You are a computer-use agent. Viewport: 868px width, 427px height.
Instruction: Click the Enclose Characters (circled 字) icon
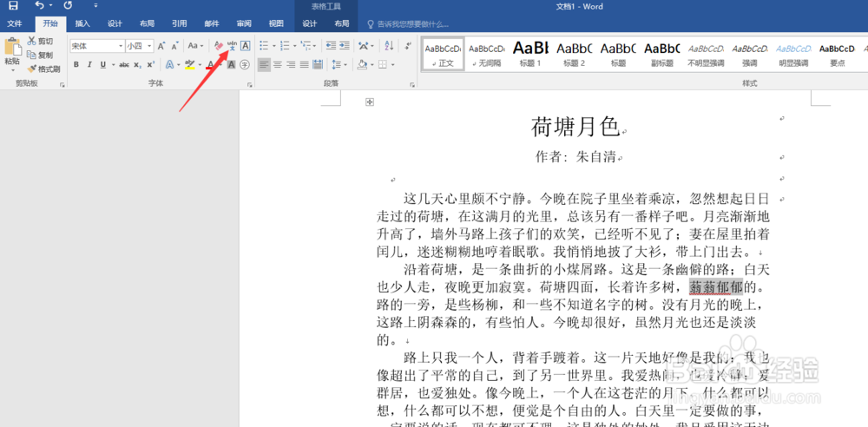pos(245,65)
